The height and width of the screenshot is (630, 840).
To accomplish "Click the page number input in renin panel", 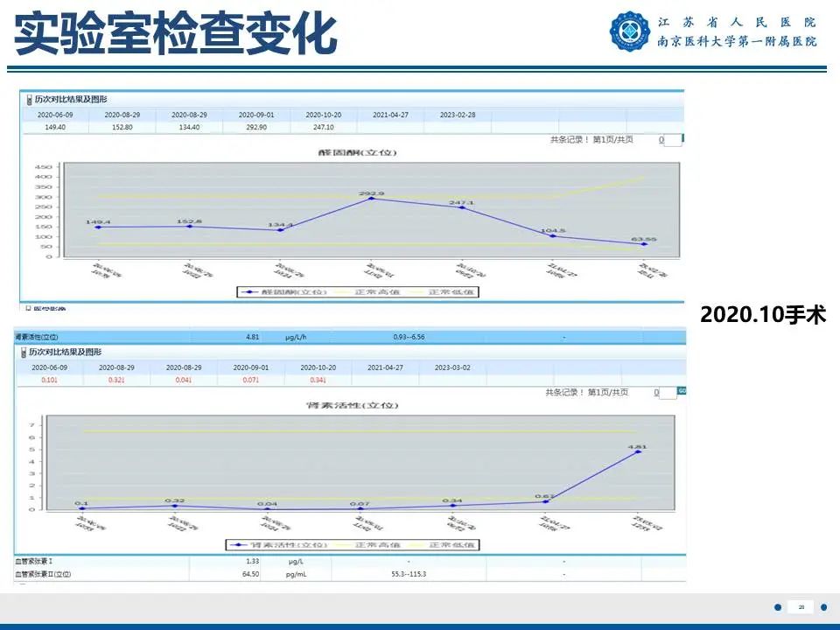I will (x=668, y=393).
